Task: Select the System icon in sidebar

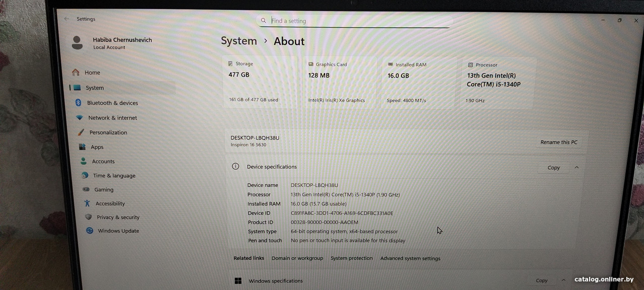Action: coord(77,88)
